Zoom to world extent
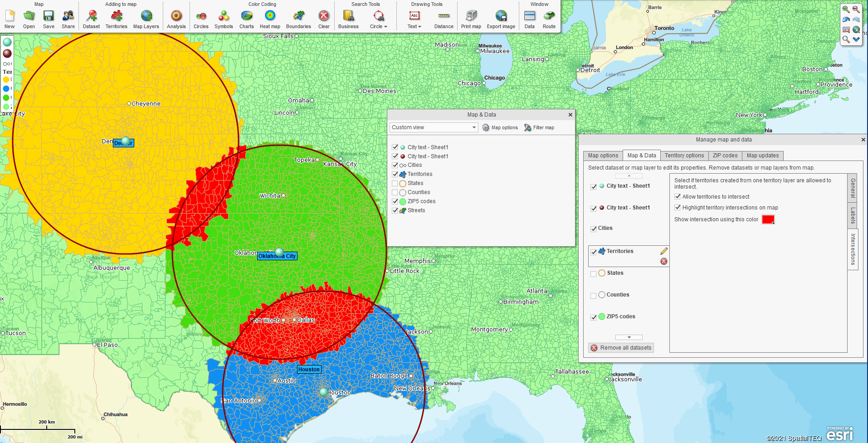868x443 pixels. pyautogui.click(x=856, y=30)
